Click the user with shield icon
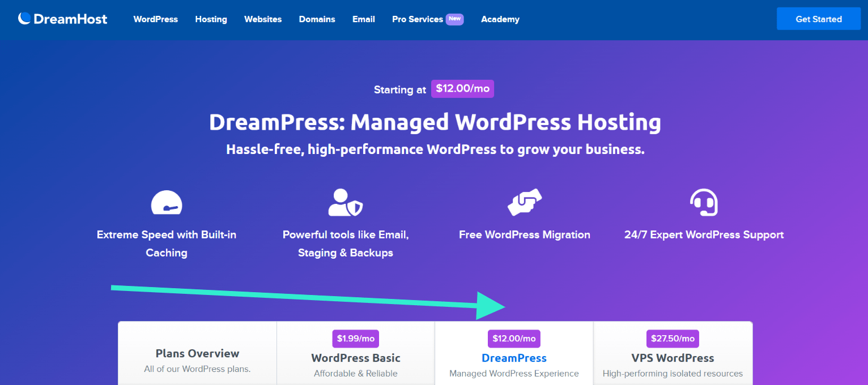The height and width of the screenshot is (385, 868). [346, 203]
